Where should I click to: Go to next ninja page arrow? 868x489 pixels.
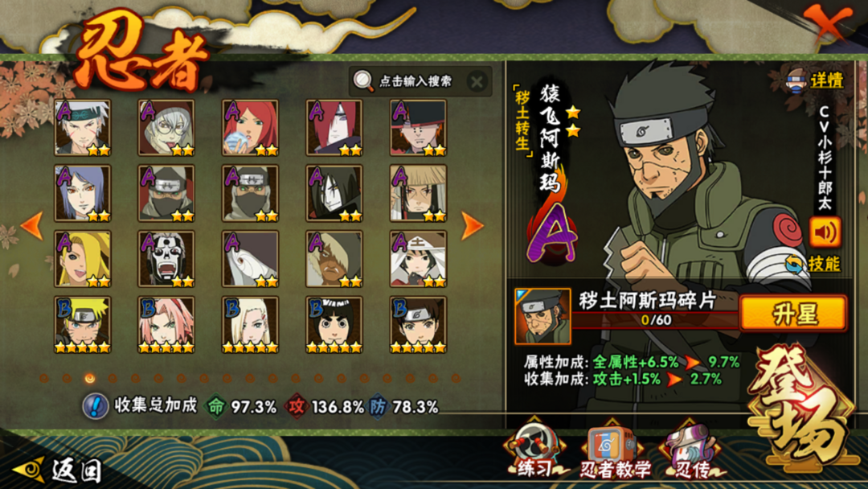coord(472,225)
